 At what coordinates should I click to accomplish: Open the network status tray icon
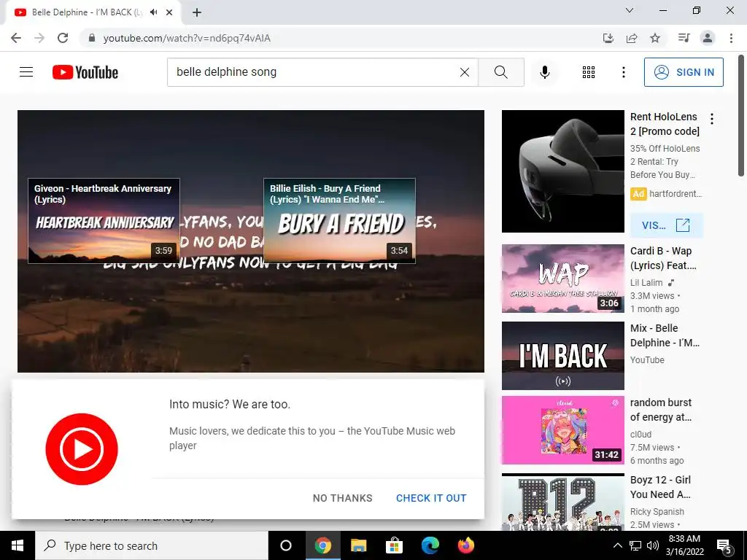click(635, 545)
